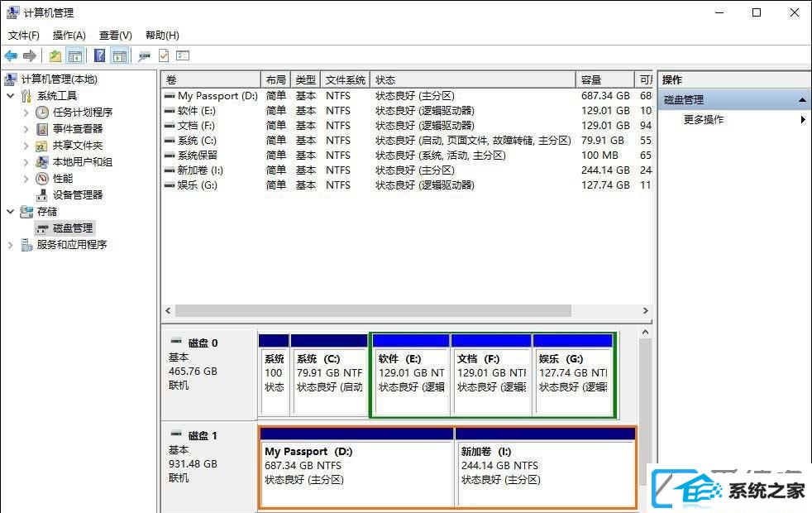This screenshot has height=513, width=812.
Task: Select the 系统工具 tools icon
Action: pyautogui.click(x=26, y=96)
